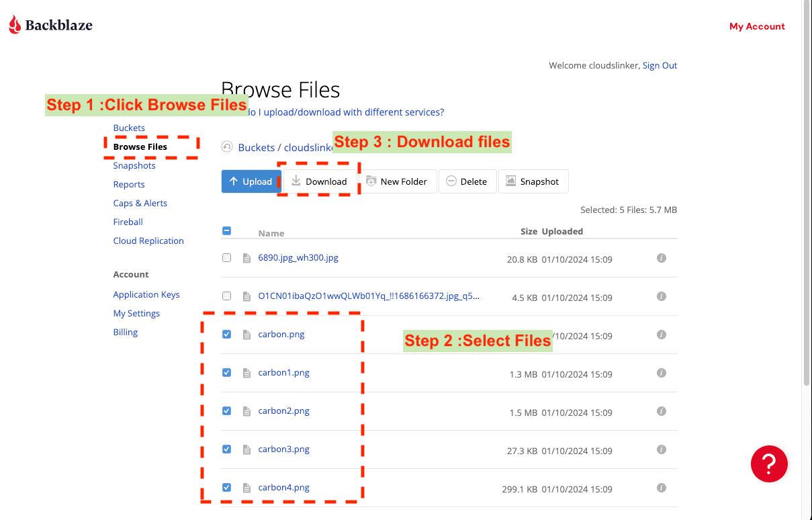Show info icon for the O1CN01ibaQzO1 file row

click(662, 296)
